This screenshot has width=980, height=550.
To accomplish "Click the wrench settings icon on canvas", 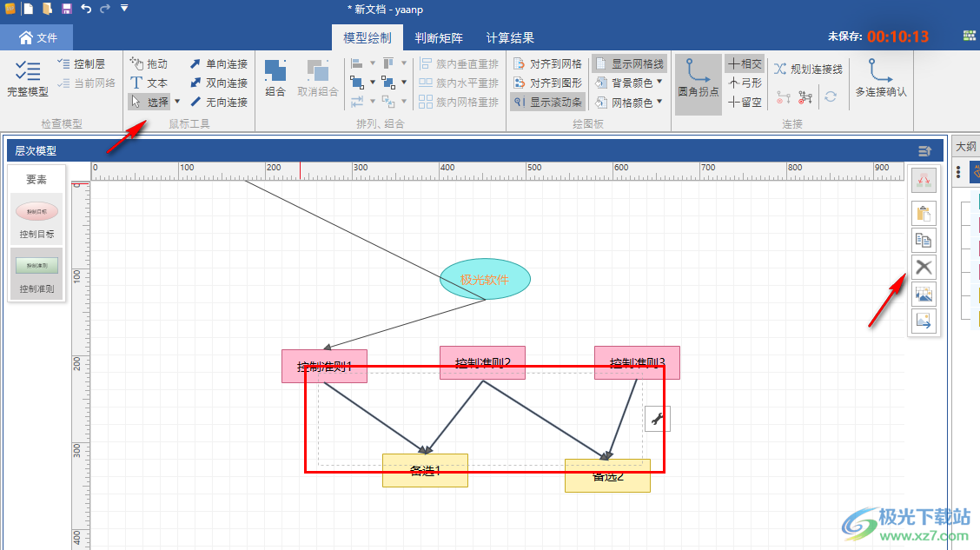I will pyautogui.click(x=657, y=419).
